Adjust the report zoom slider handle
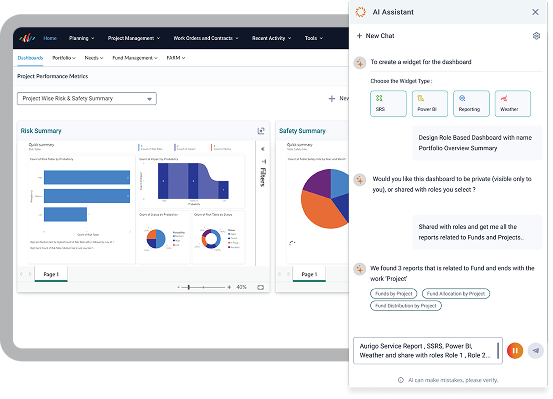Image resolution: width=553 pixels, height=399 pixels. [189, 287]
